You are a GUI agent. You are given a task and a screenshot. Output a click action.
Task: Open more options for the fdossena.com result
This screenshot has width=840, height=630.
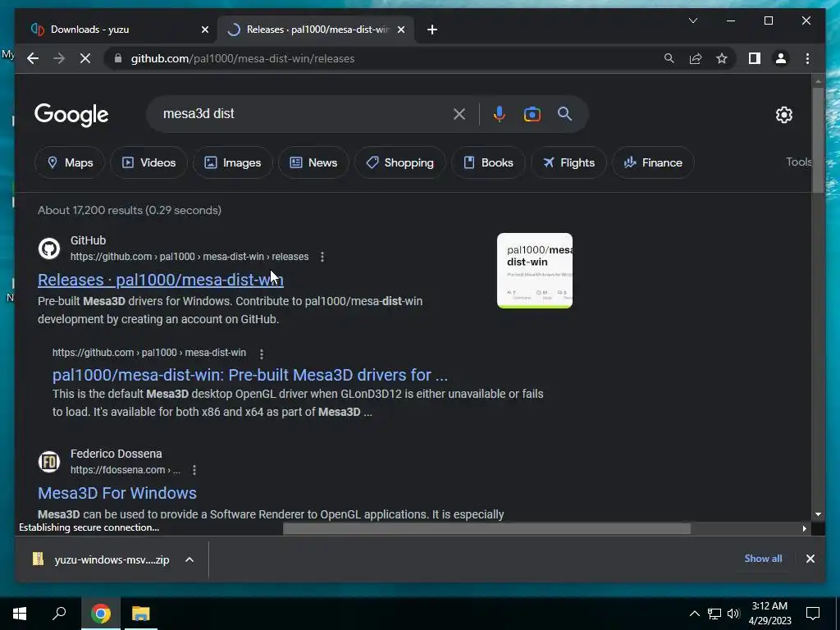coord(194,470)
